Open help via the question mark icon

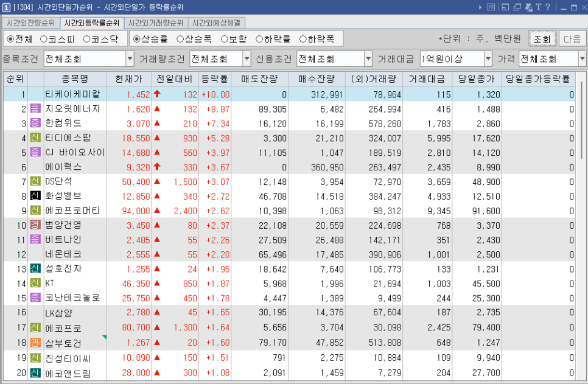548,7
